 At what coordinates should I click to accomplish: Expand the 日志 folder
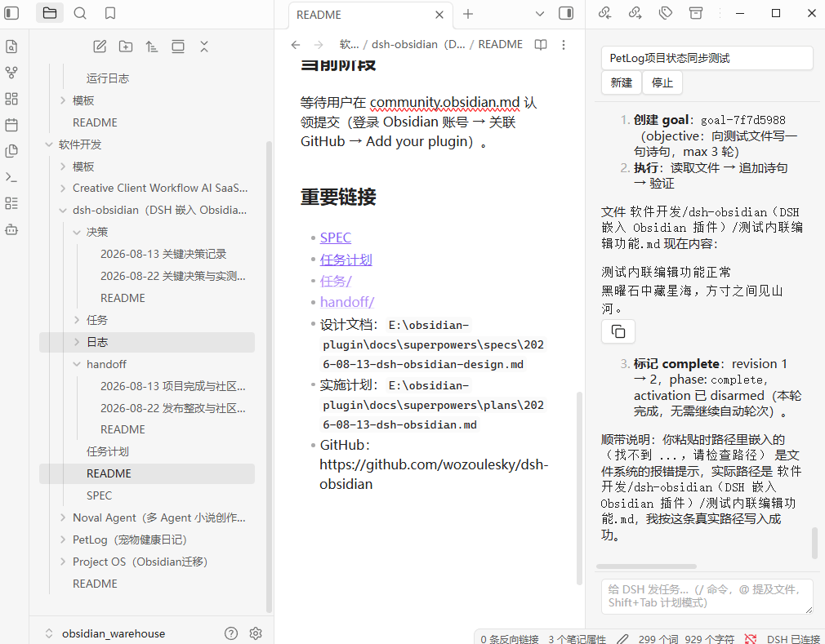(x=77, y=342)
